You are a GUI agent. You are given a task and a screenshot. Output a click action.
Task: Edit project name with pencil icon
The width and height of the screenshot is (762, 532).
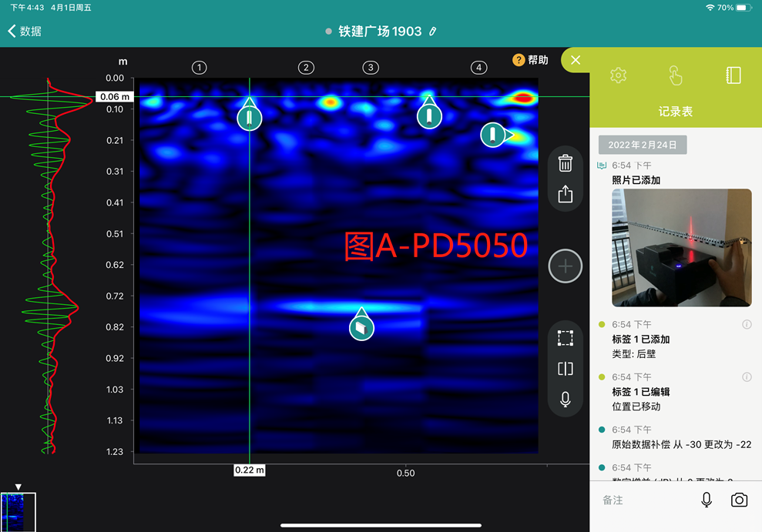coord(432,32)
